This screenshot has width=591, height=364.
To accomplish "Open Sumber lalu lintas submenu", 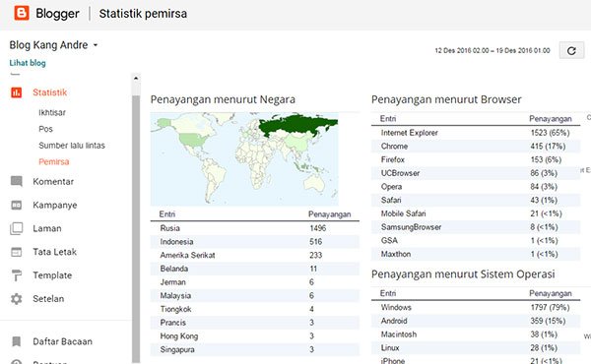I will (x=72, y=146).
